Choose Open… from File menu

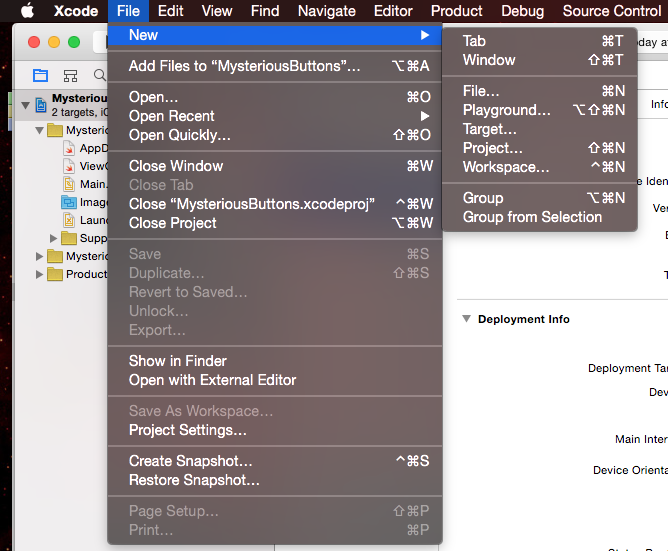pyautogui.click(x=275, y=97)
